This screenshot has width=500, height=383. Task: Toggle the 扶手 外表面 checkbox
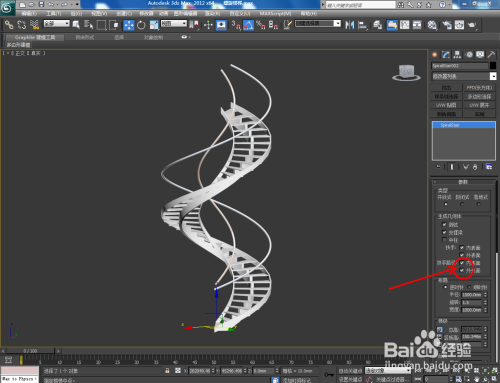462,255
